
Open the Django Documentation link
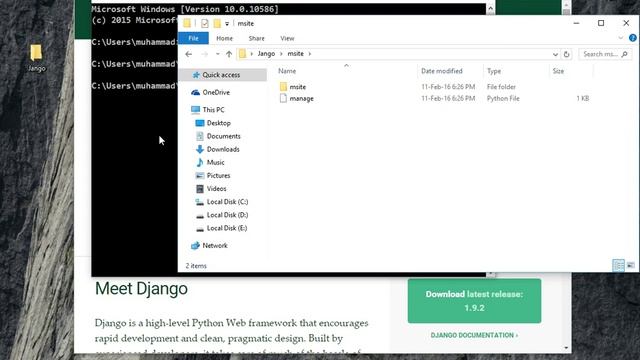(474, 335)
